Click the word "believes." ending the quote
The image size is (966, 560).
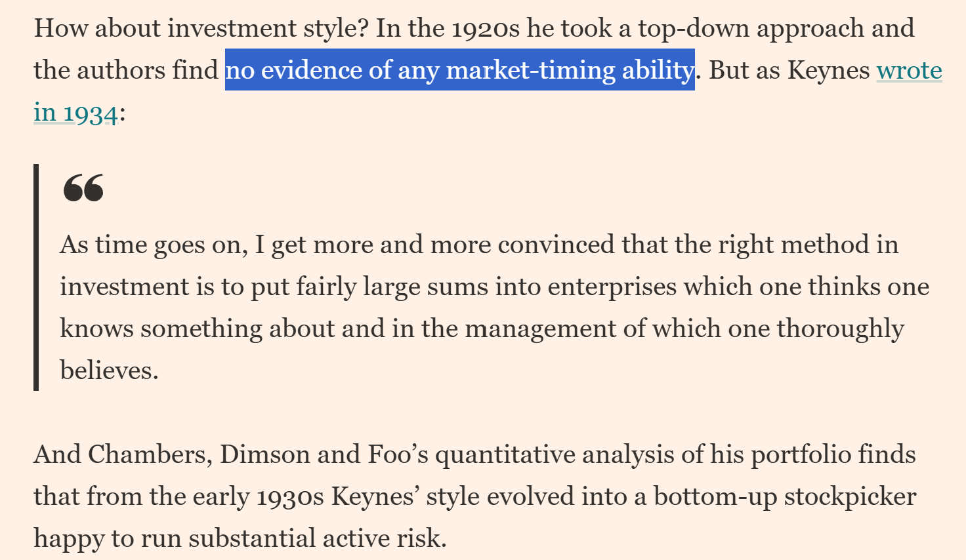click(x=109, y=370)
